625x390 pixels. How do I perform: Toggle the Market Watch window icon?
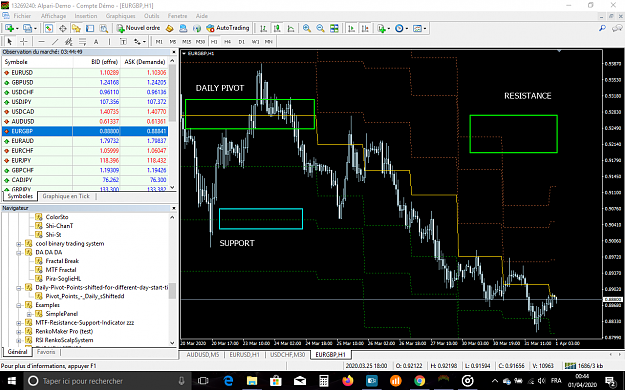49,28
